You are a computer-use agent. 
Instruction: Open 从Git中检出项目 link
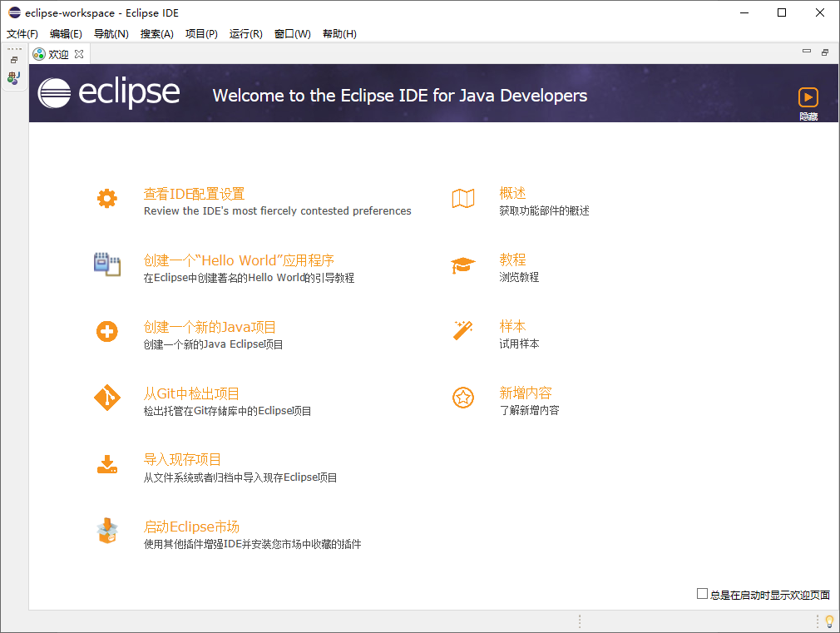point(191,393)
